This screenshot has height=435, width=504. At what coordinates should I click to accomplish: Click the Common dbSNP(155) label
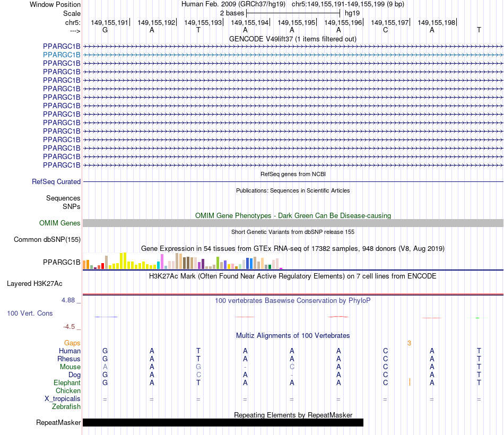click(x=47, y=240)
